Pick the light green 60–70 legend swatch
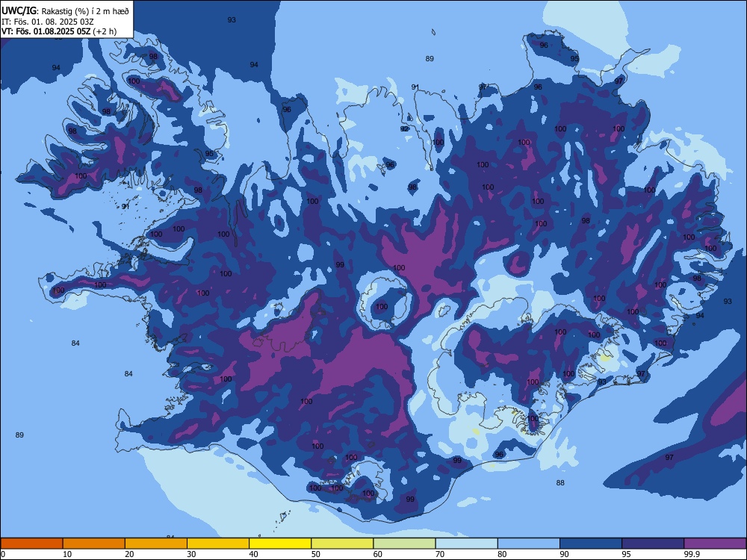The image size is (747, 560). tap(404, 544)
